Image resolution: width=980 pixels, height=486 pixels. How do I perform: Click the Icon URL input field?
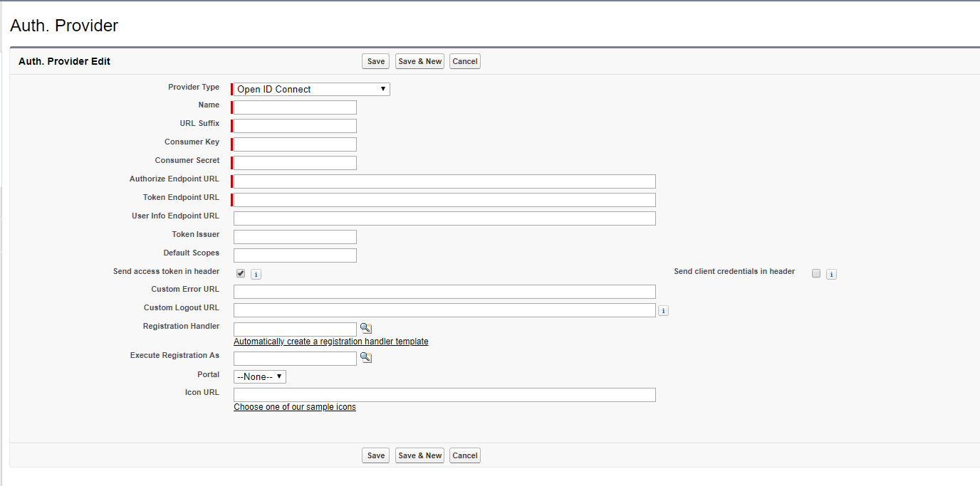(444, 394)
